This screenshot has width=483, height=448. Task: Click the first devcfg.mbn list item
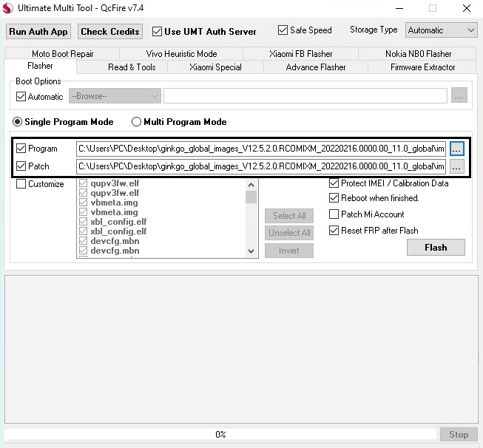point(115,241)
